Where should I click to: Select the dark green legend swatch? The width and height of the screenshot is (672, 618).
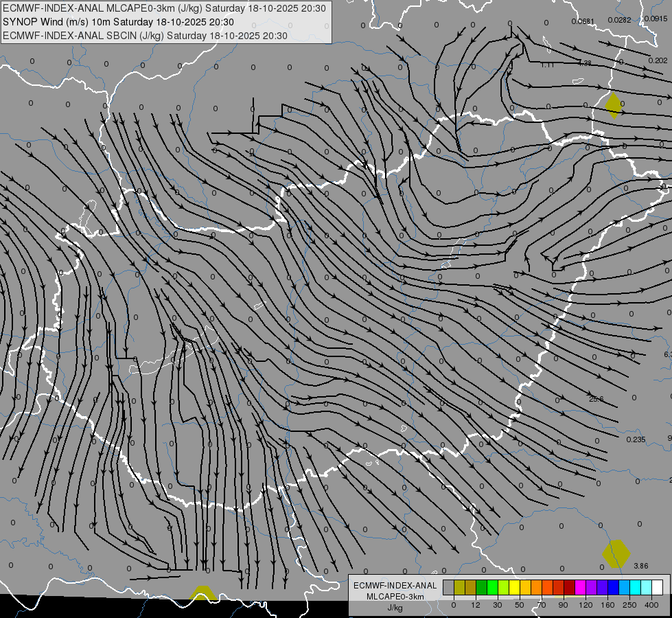482,587
